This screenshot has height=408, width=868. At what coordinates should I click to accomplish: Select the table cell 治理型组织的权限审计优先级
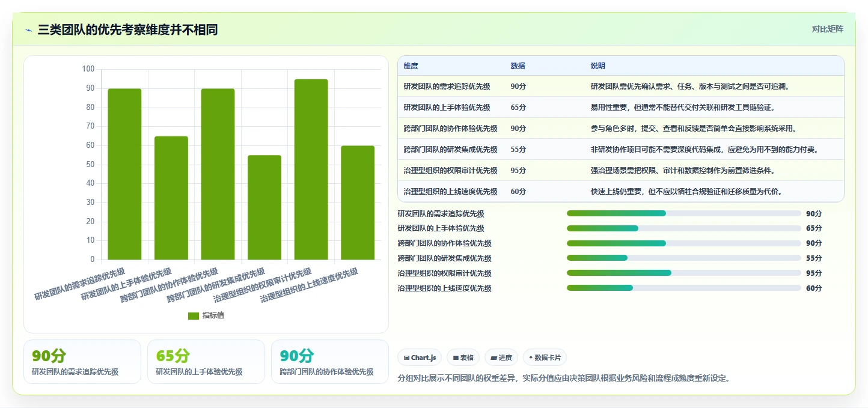pos(450,171)
